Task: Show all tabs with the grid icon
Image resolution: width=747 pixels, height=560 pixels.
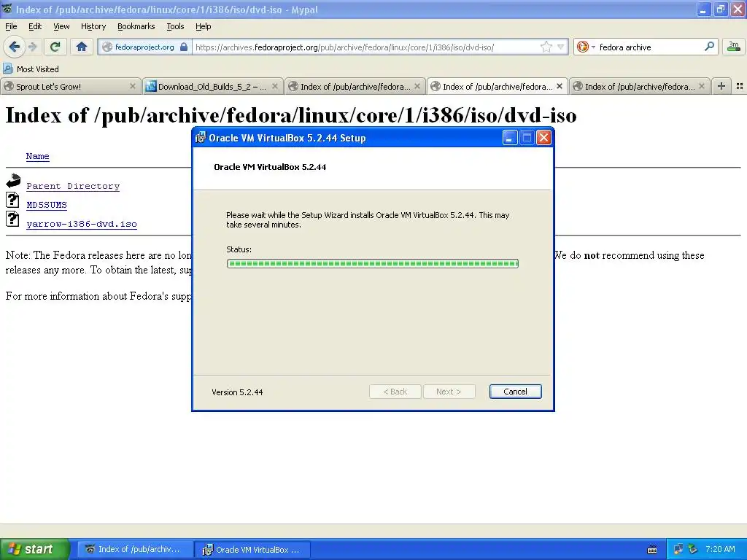Action: click(740, 86)
